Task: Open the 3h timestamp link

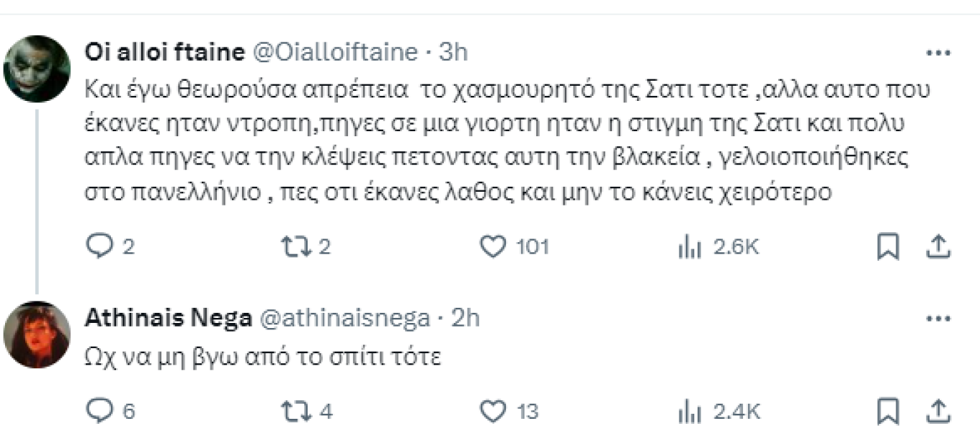Action: click(454, 53)
